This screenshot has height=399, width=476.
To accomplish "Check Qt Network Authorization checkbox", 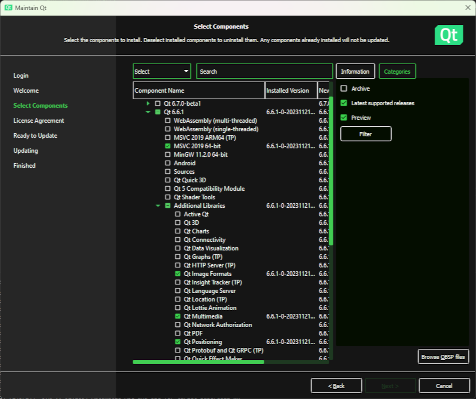I will (178, 325).
